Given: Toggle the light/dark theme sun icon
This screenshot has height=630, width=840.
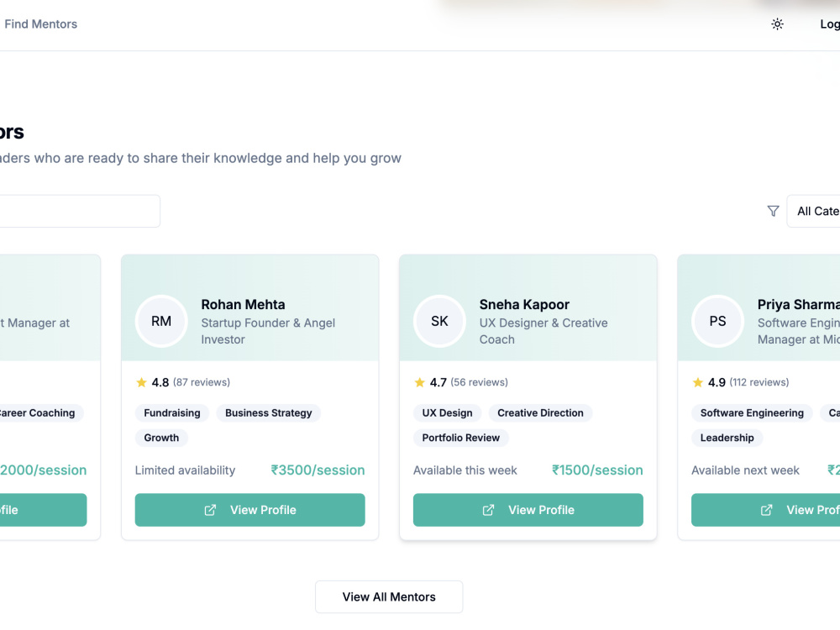Looking at the screenshot, I should click(x=777, y=24).
